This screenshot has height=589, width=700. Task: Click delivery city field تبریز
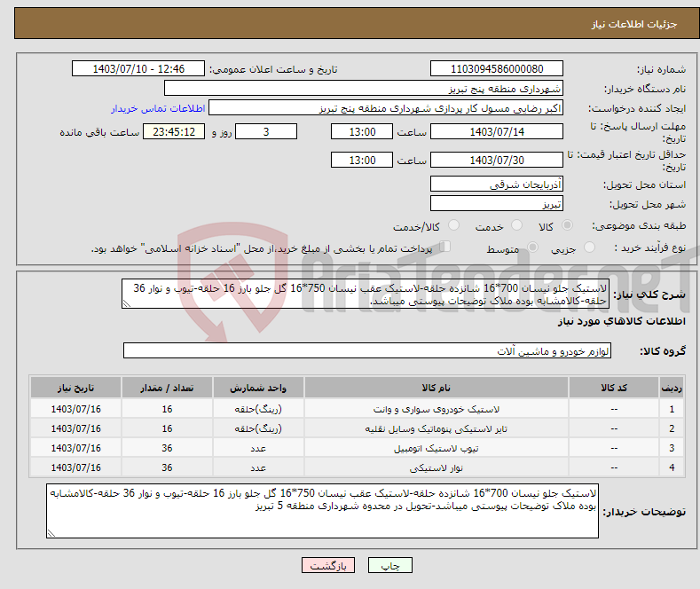(x=497, y=203)
